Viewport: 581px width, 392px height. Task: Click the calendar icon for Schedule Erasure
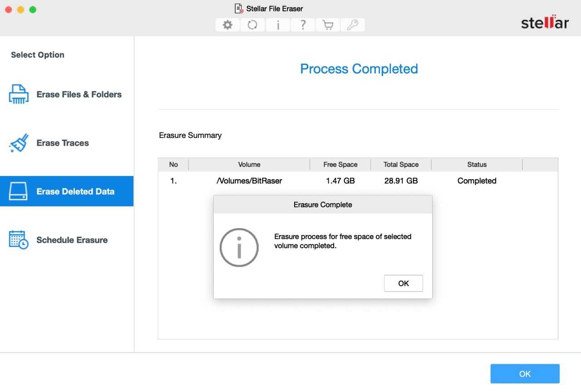19,240
